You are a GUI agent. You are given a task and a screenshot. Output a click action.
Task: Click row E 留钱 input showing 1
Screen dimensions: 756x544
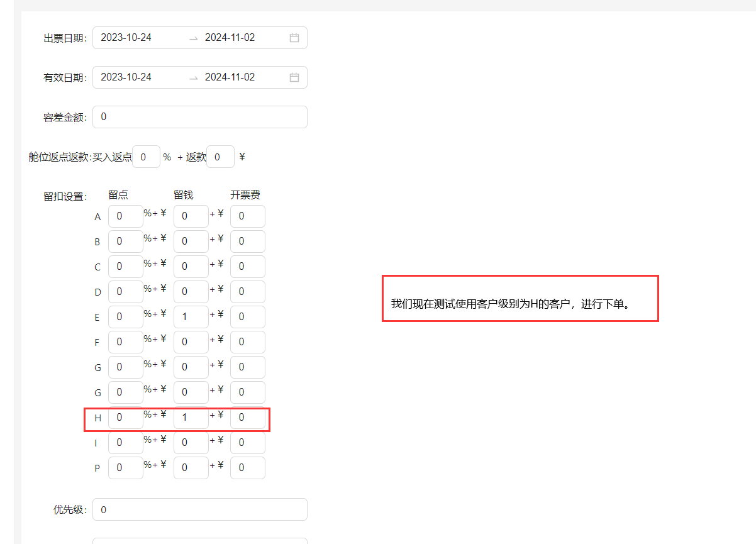coord(191,317)
